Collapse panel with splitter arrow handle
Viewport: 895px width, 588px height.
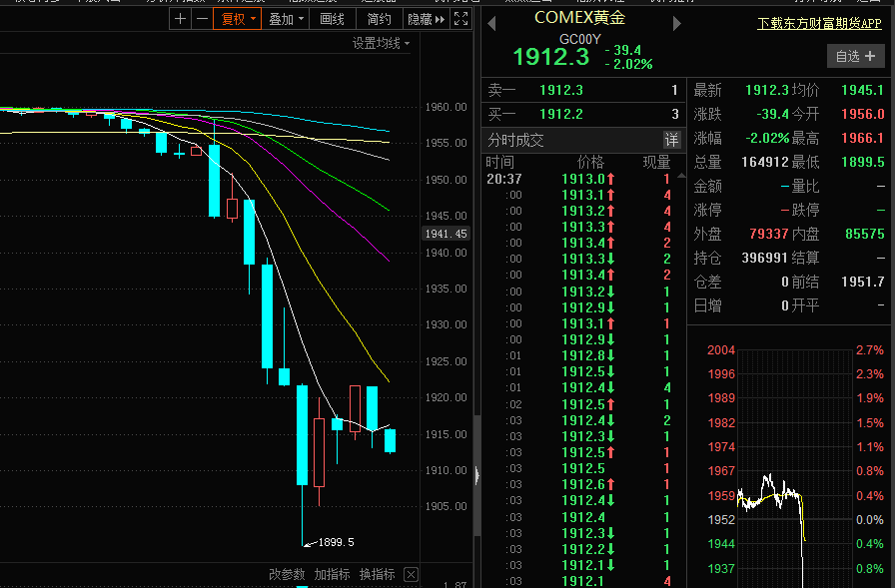point(477,475)
